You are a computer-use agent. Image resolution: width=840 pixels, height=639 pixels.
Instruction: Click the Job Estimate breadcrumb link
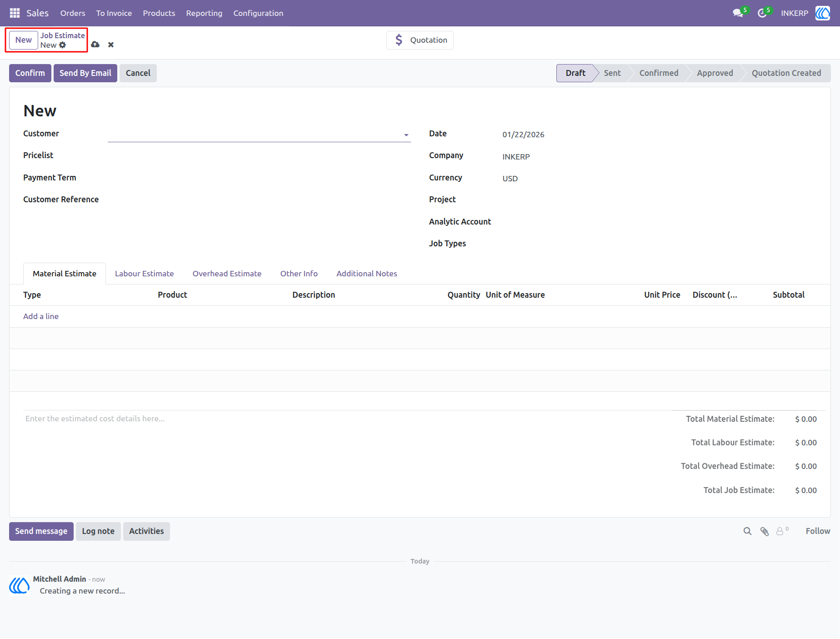point(63,35)
